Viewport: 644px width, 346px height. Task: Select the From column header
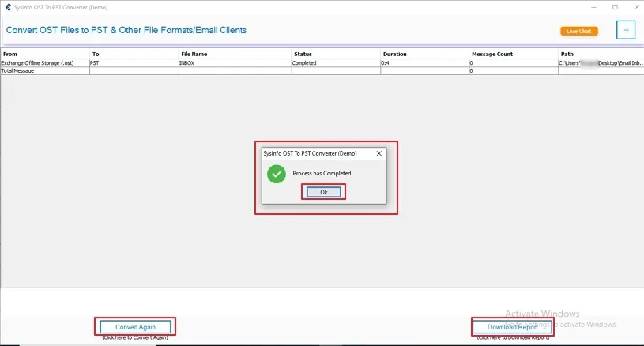(x=45, y=54)
